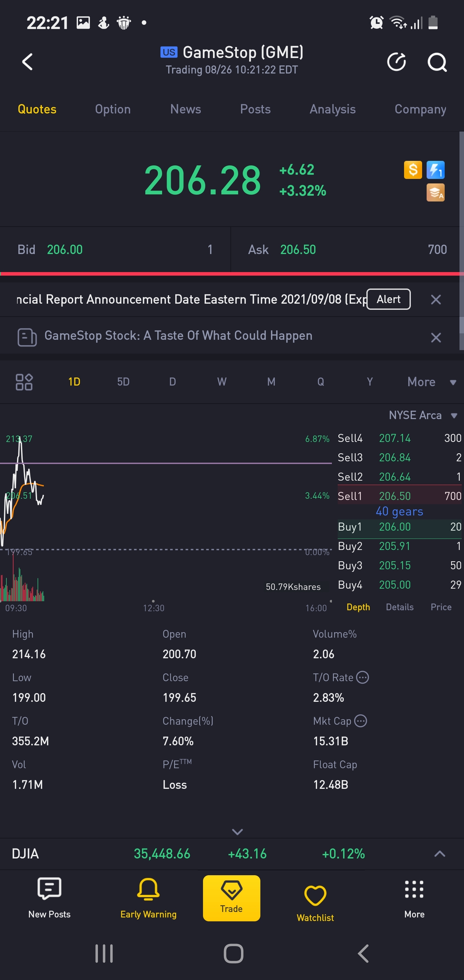Open the More timeframes dropdown
The image size is (464, 980).
point(431,382)
